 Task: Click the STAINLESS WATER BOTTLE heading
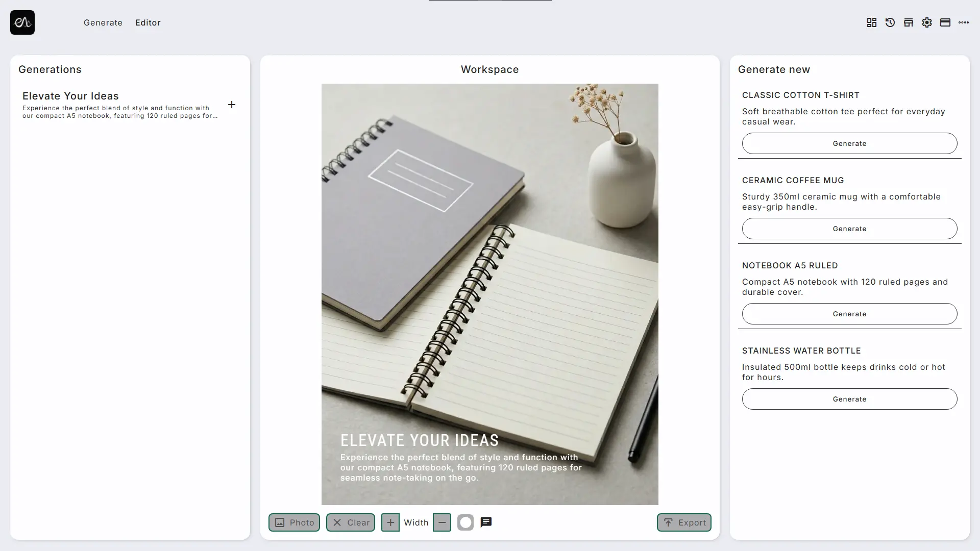click(x=801, y=350)
